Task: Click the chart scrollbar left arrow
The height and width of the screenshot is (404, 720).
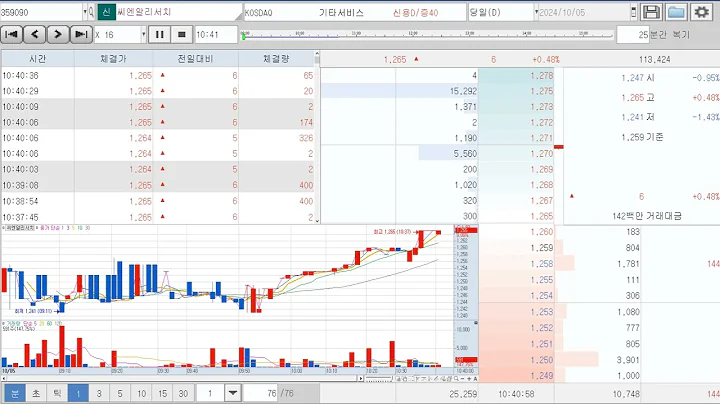Action: [x=4, y=379]
